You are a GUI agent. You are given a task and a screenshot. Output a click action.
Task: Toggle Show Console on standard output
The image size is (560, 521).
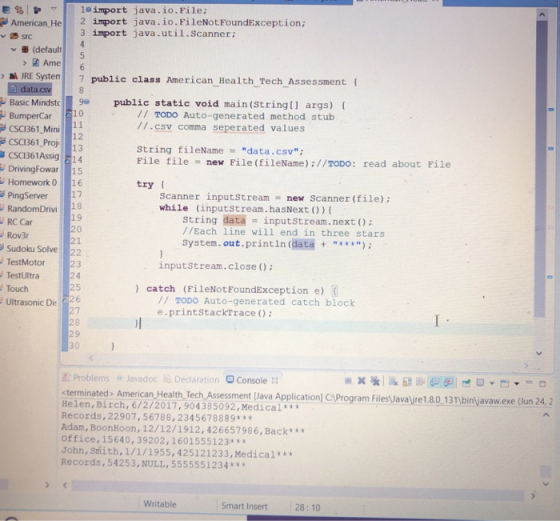[x=435, y=382]
